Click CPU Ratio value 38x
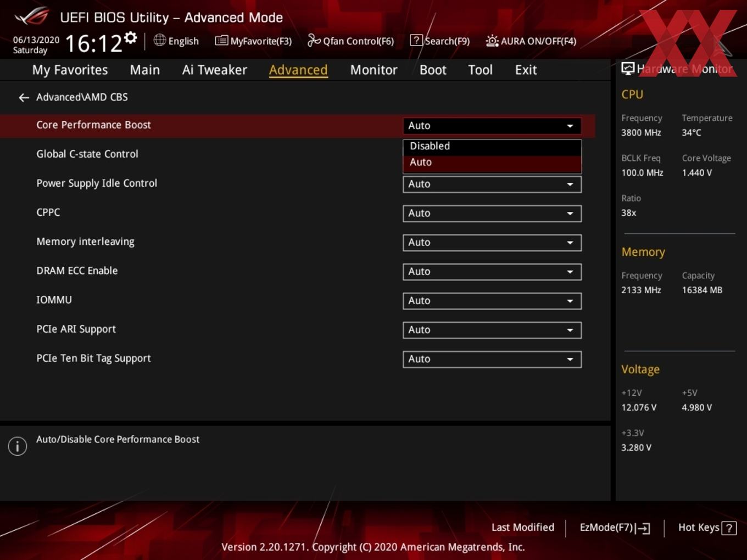747x560 pixels. click(629, 213)
